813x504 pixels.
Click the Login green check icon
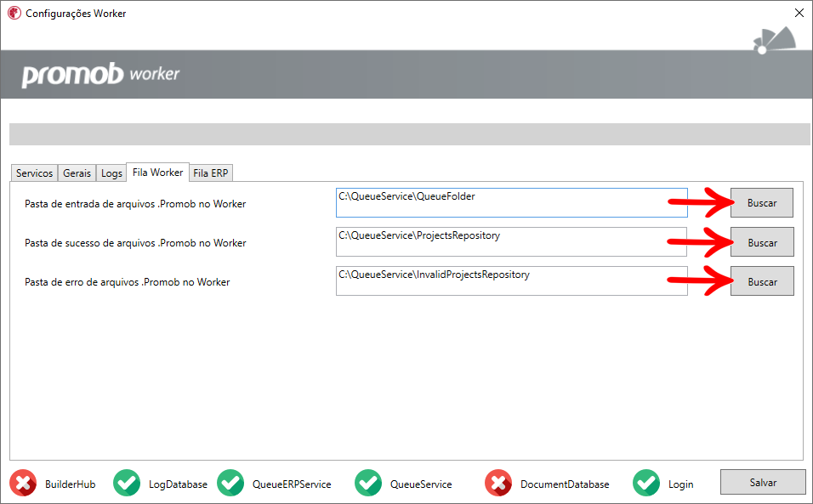coord(646,483)
